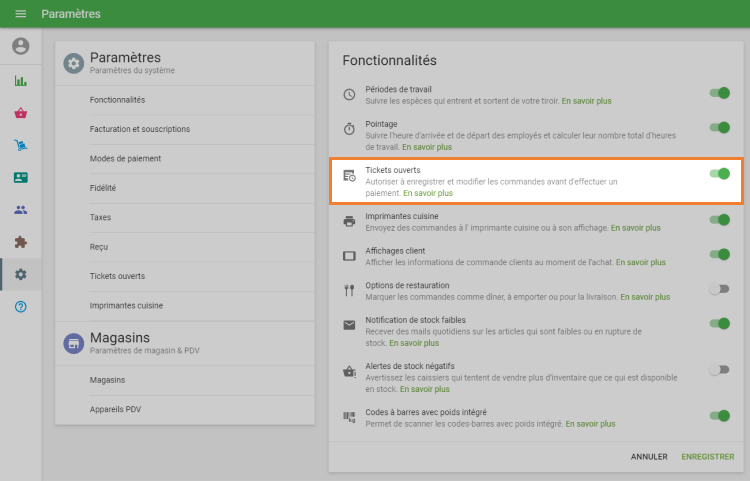Click the user account icon in sidebar

pyautogui.click(x=21, y=46)
